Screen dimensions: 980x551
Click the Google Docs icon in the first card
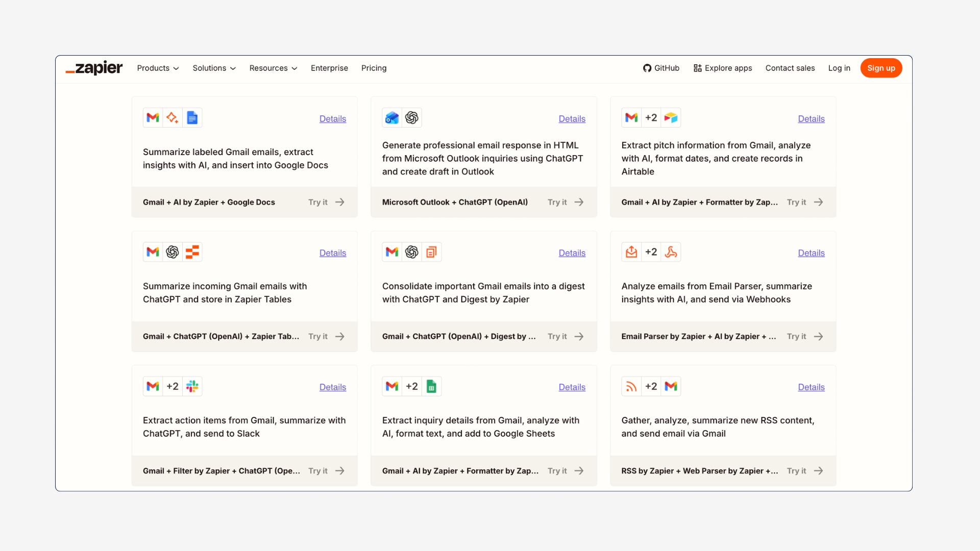pyautogui.click(x=192, y=118)
